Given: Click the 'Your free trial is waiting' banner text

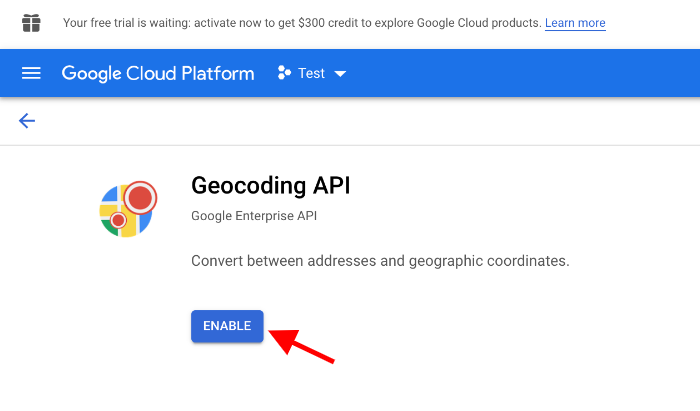Looking at the screenshot, I should click(302, 23).
